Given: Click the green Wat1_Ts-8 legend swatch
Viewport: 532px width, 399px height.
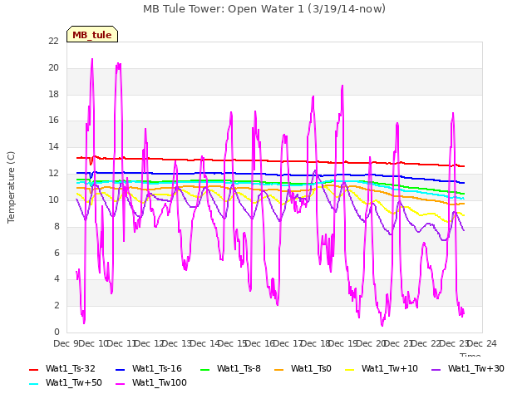Looking at the screenshot, I should point(205,369).
